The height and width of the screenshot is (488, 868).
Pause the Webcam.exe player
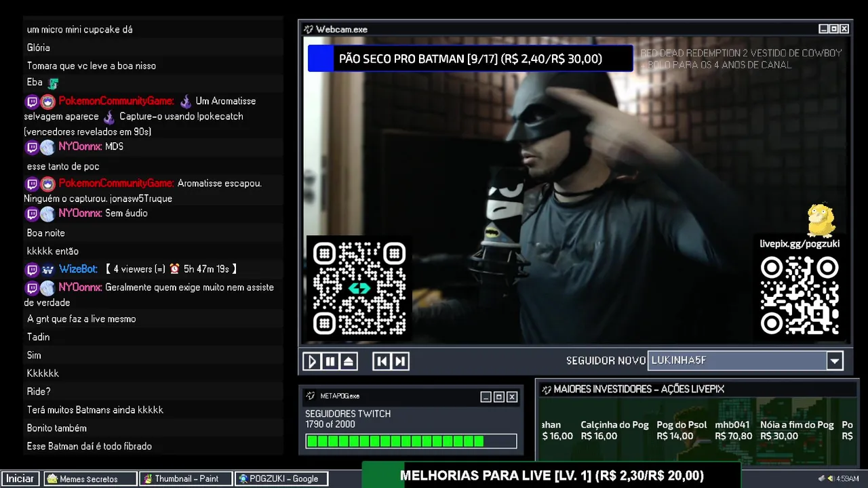point(330,361)
